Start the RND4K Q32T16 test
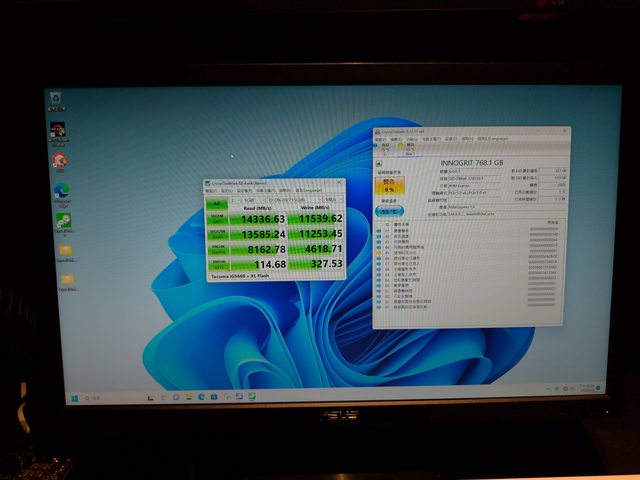This screenshot has height=480, width=640. tap(217, 248)
